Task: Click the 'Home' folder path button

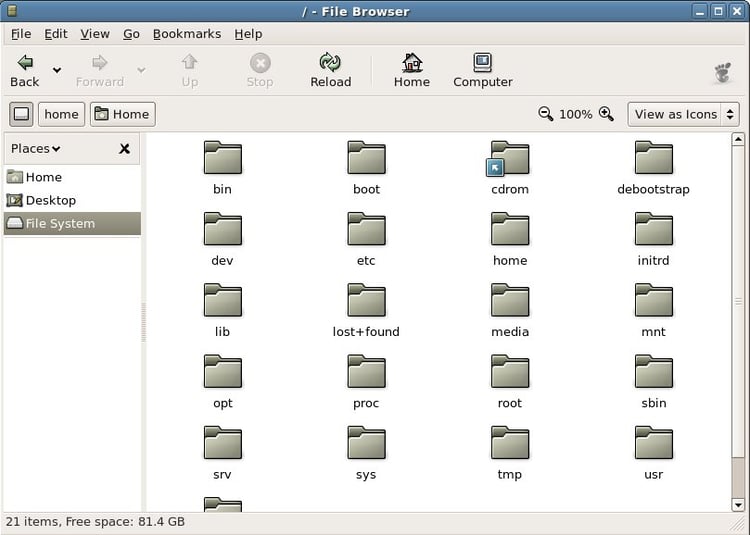Action: [122, 114]
